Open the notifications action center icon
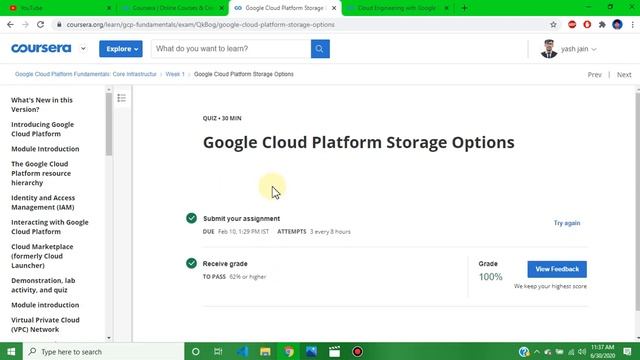This screenshot has width=640, height=360. coord(627,351)
